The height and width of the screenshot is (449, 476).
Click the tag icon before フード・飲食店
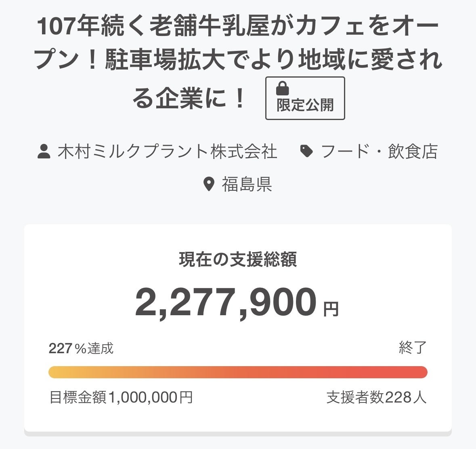pos(306,152)
